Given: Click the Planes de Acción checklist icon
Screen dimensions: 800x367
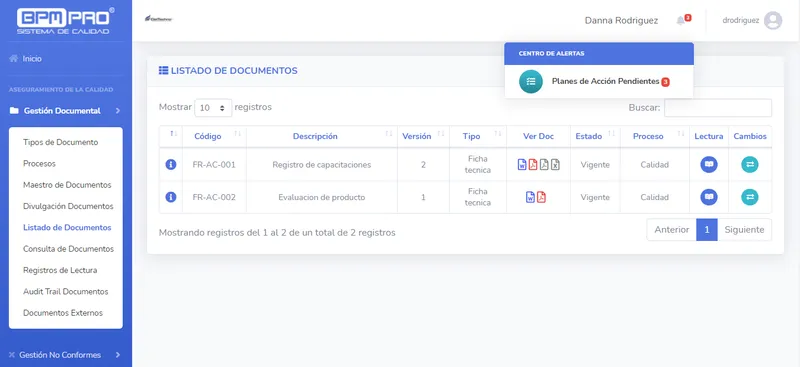Looking at the screenshot, I should (x=531, y=82).
